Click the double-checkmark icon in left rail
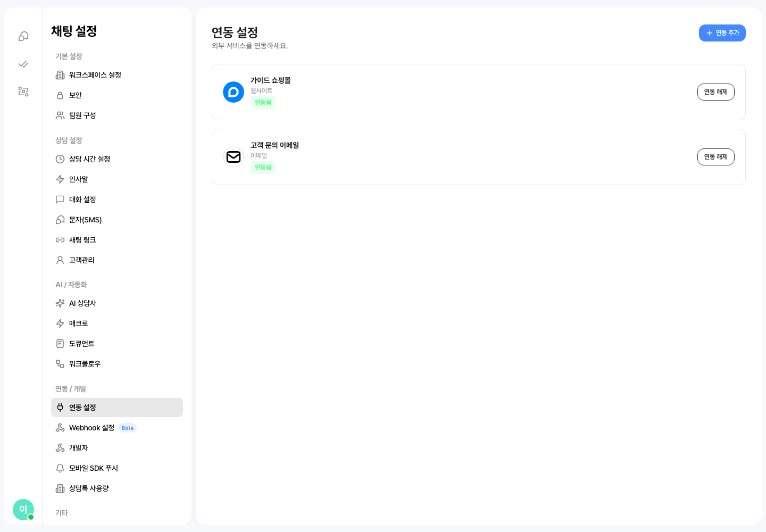The height and width of the screenshot is (532, 766). point(23,64)
